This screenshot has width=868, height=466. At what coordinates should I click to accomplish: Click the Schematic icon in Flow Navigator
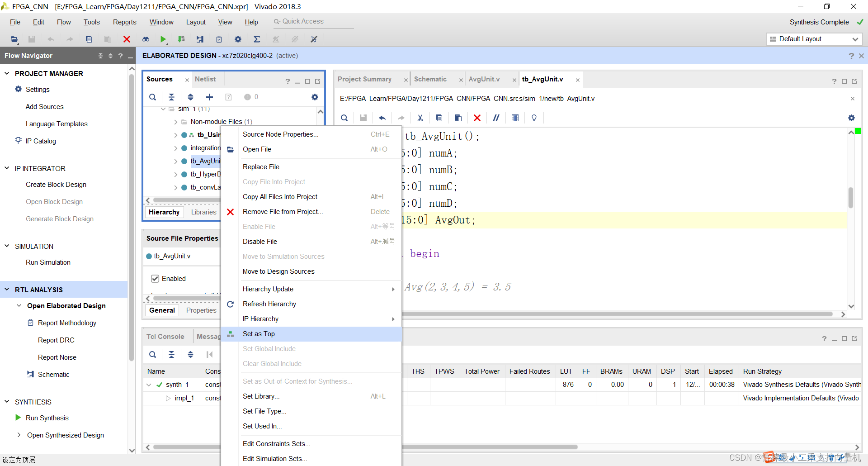(x=30, y=374)
